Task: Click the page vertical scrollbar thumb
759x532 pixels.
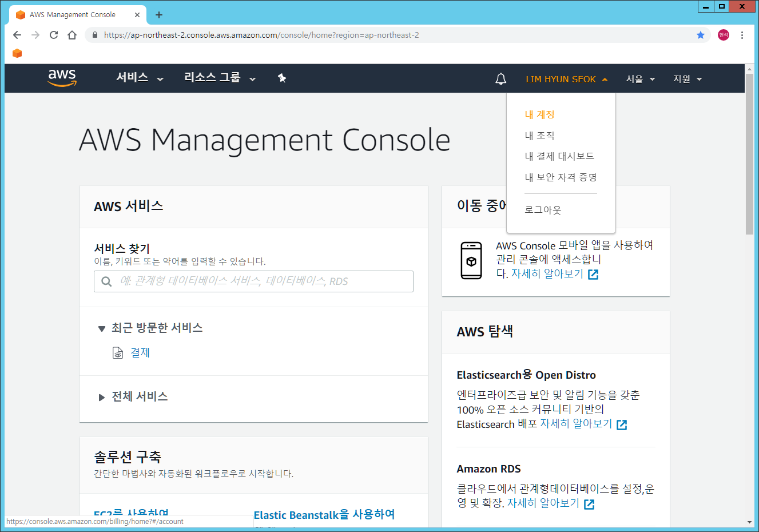Action: click(x=749, y=154)
